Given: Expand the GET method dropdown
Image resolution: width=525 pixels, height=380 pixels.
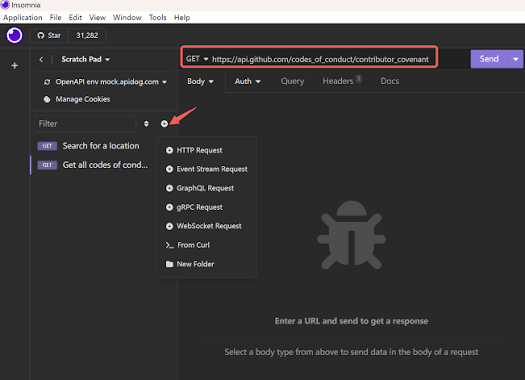Looking at the screenshot, I should point(197,59).
